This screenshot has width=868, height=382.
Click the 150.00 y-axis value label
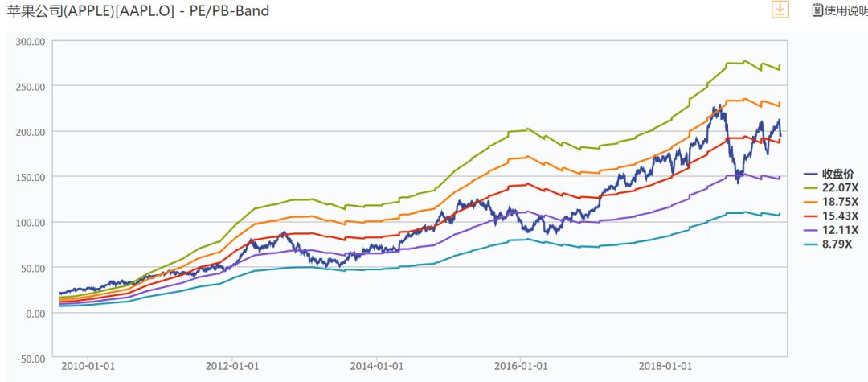point(30,177)
